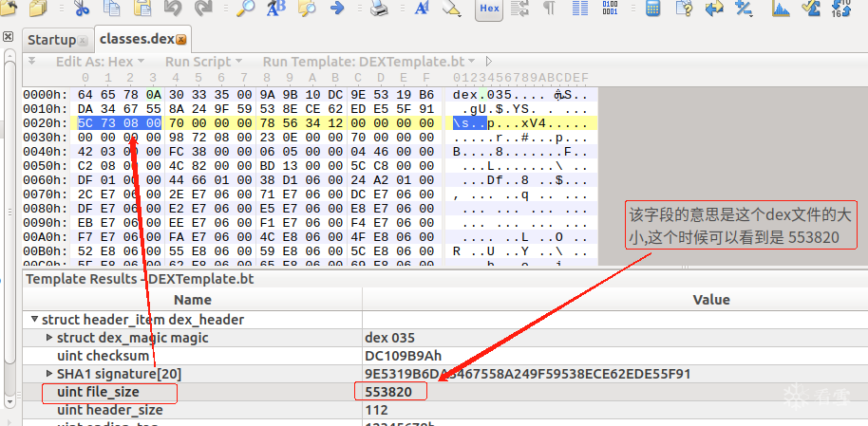The height and width of the screenshot is (426, 868).
Task: Click bytes 78 56 34 12
Action: tap(301, 122)
